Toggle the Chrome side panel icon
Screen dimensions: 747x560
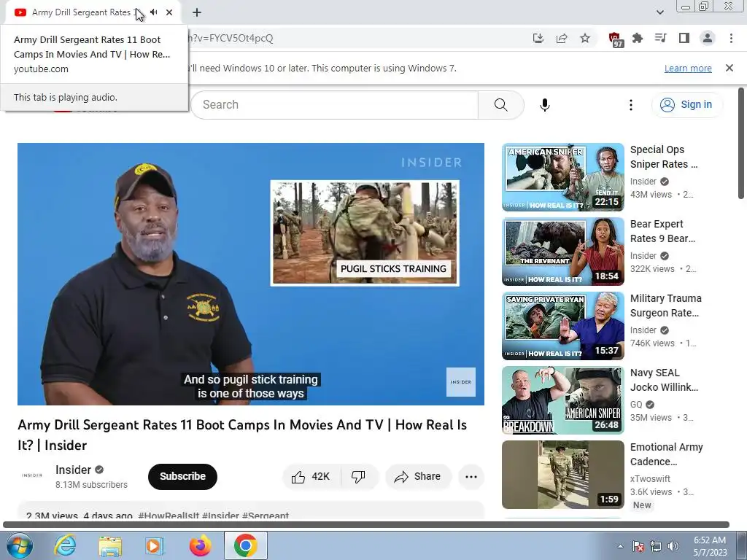[684, 38]
